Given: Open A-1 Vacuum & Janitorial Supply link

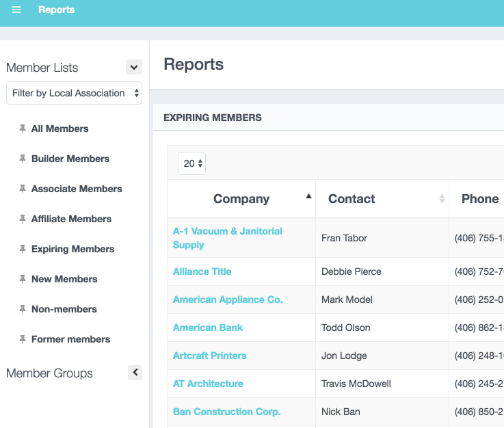Looking at the screenshot, I should click(x=228, y=238).
